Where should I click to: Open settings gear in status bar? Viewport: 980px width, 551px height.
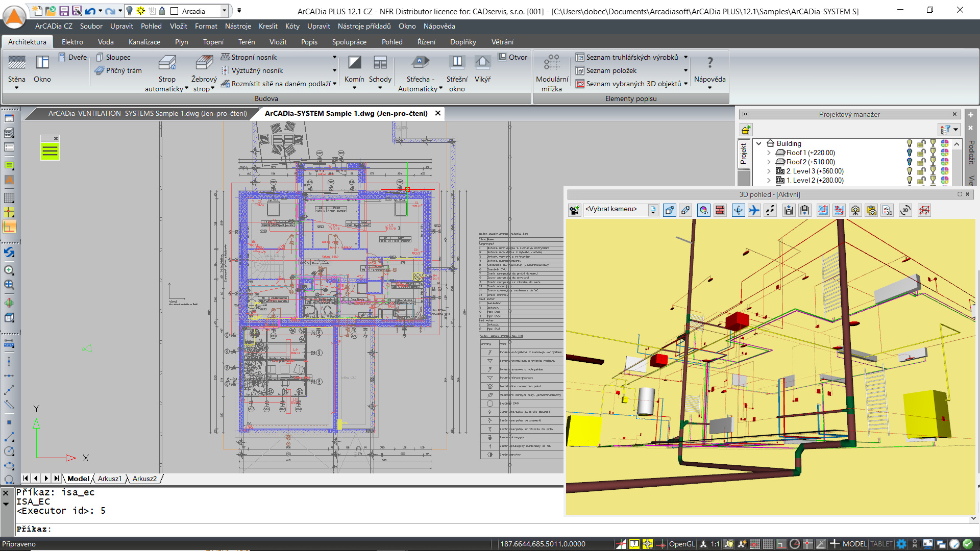click(901, 544)
